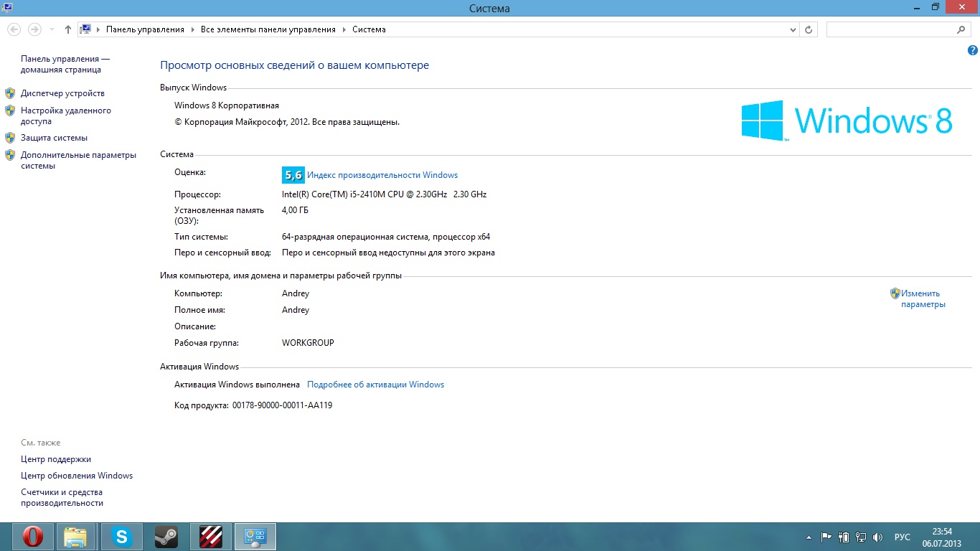Open Action Center flag in the tray
The height and width of the screenshot is (551, 980).
826,537
